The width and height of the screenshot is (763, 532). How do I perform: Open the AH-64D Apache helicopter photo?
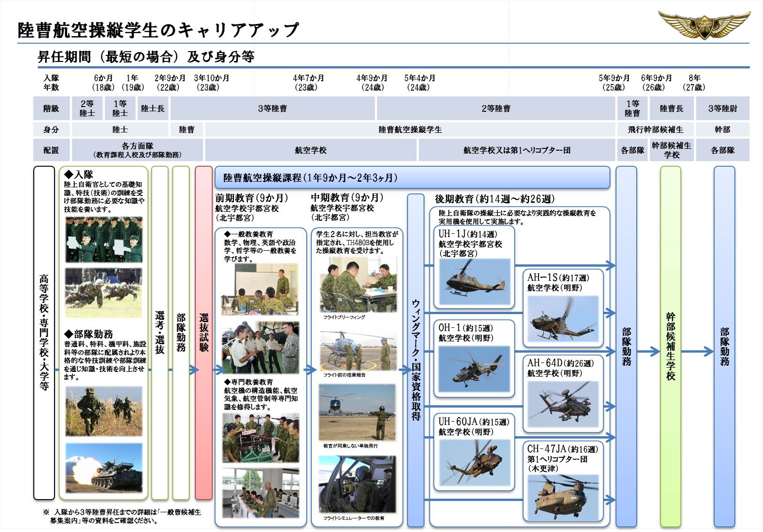point(563,404)
